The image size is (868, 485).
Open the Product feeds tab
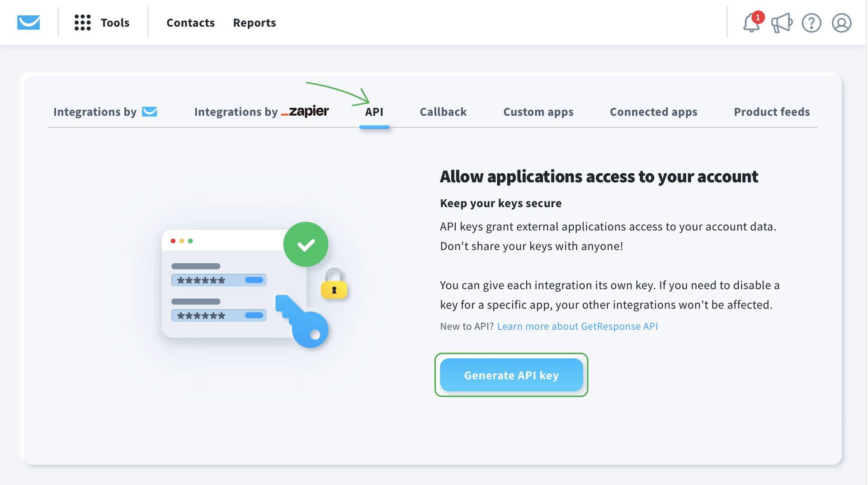pos(772,112)
